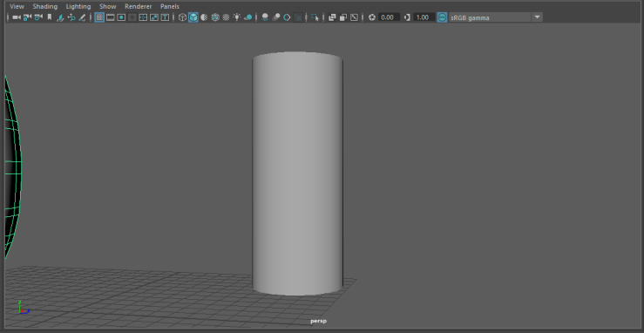Open the View menu

[x=17, y=7]
